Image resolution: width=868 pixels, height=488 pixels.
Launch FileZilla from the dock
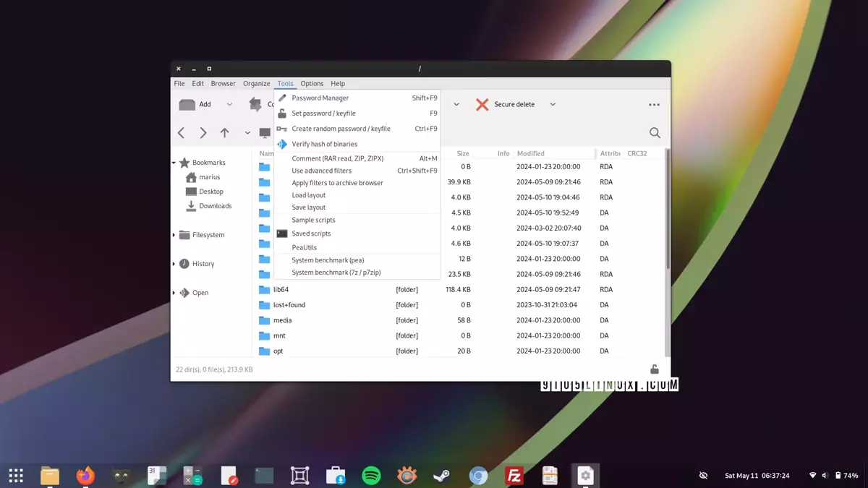pos(514,475)
